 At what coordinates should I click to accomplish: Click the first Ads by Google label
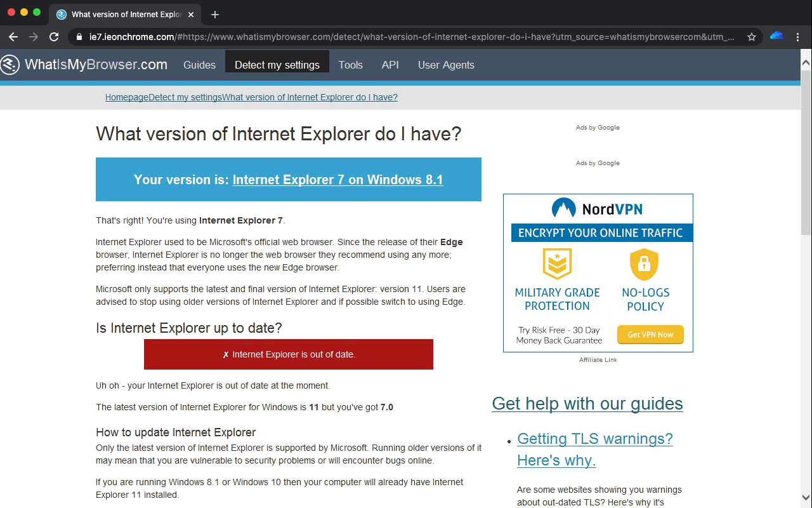pos(598,128)
